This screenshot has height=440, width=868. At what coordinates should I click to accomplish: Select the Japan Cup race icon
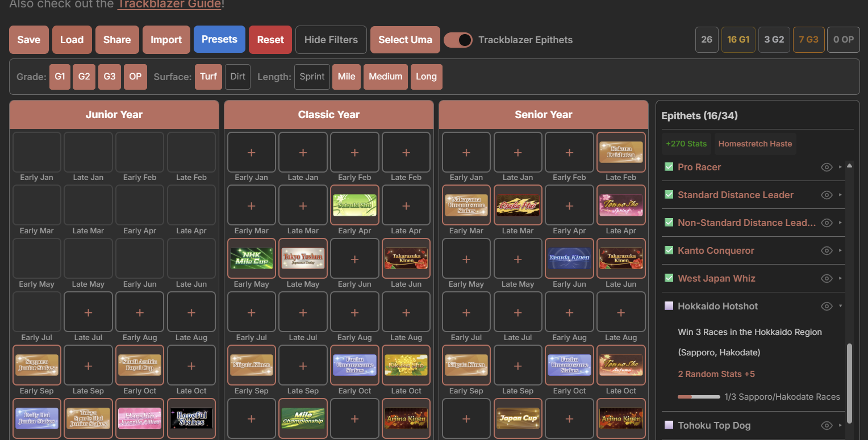(518, 418)
